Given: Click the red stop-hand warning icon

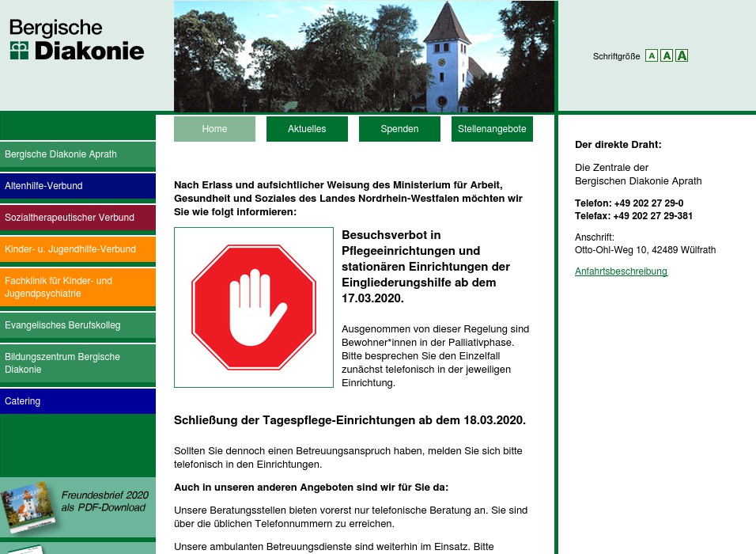Looking at the screenshot, I should point(253,307).
